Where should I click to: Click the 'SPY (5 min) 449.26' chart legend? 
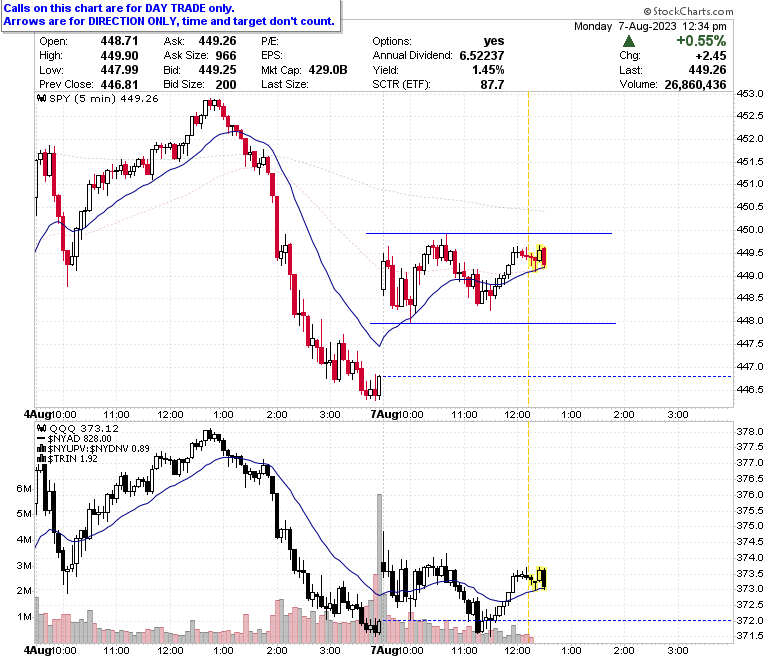coord(104,98)
